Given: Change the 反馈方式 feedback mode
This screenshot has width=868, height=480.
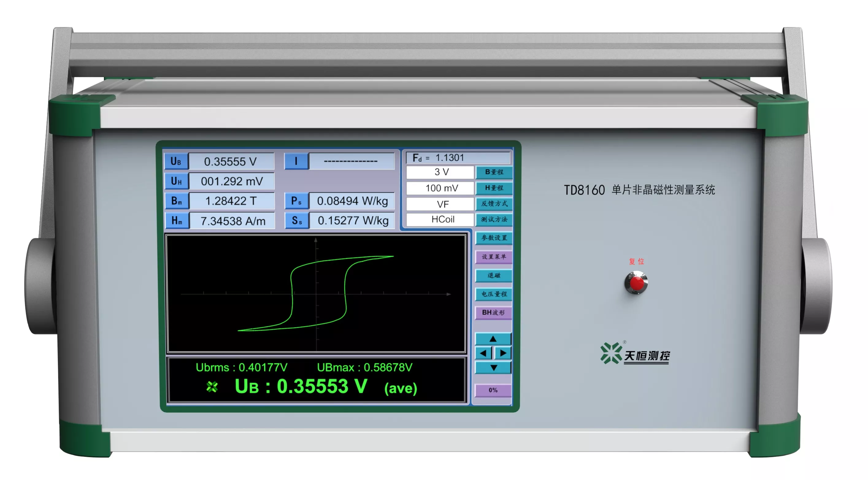Looking at the screenshot, I should [494, 203].
